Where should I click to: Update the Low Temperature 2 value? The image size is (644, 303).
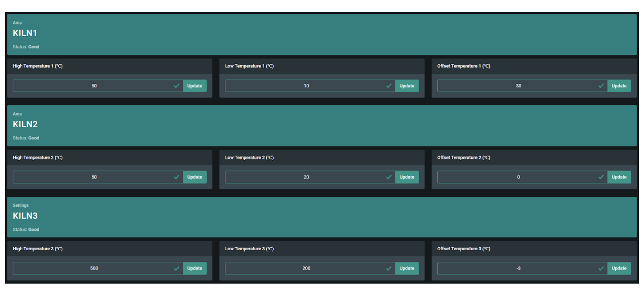406,177
